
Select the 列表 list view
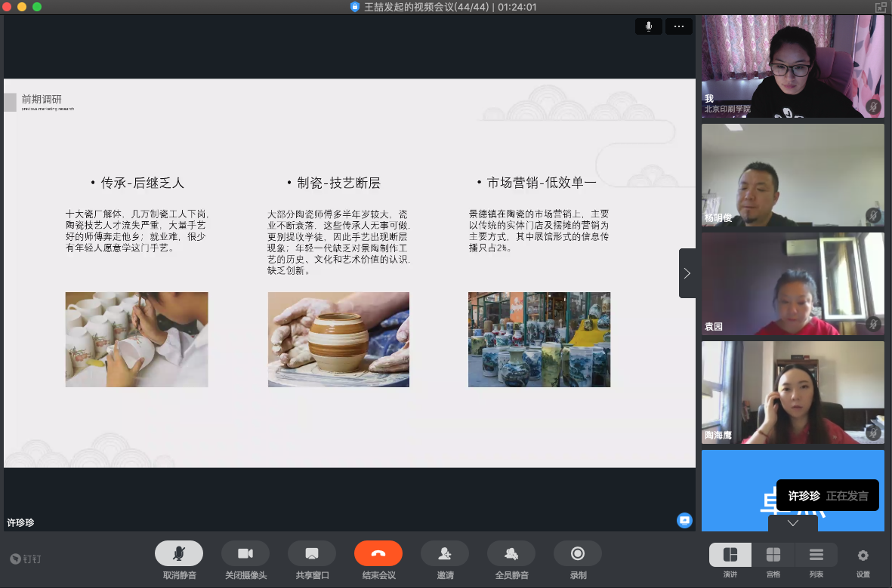point(816,556)
